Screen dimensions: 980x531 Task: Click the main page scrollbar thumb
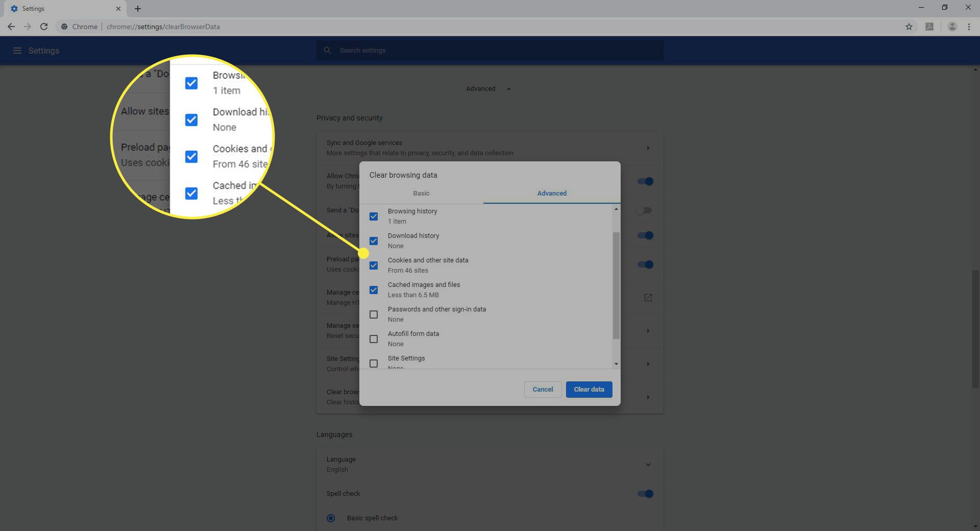click(975, 329)
